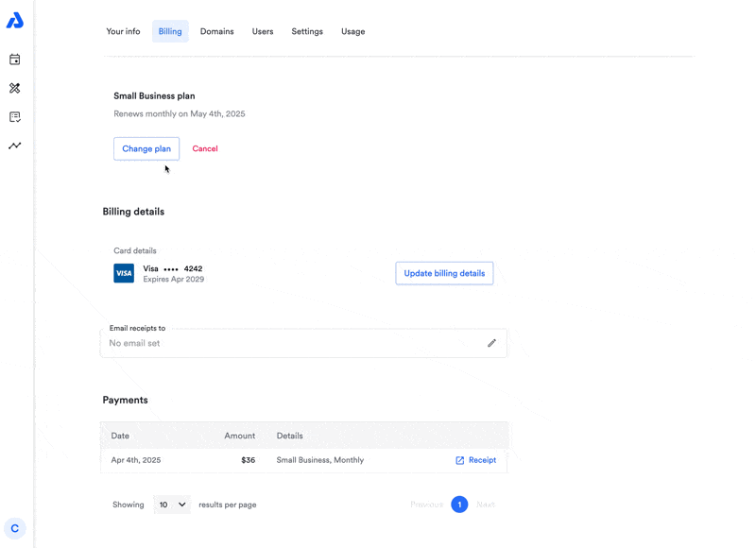Click the "Payments" heading
Image resolution: width=756 pixels, height=548 pixels.
[x=126, y=400]
